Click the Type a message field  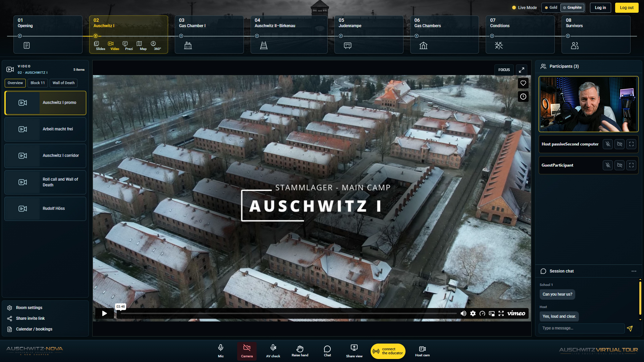click(582, 328)
